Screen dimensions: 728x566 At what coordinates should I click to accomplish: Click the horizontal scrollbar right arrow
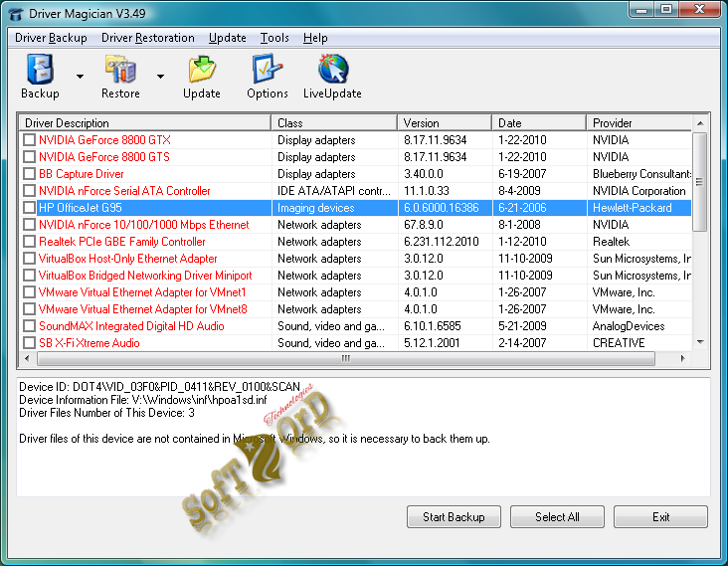[x=682, y=358]
